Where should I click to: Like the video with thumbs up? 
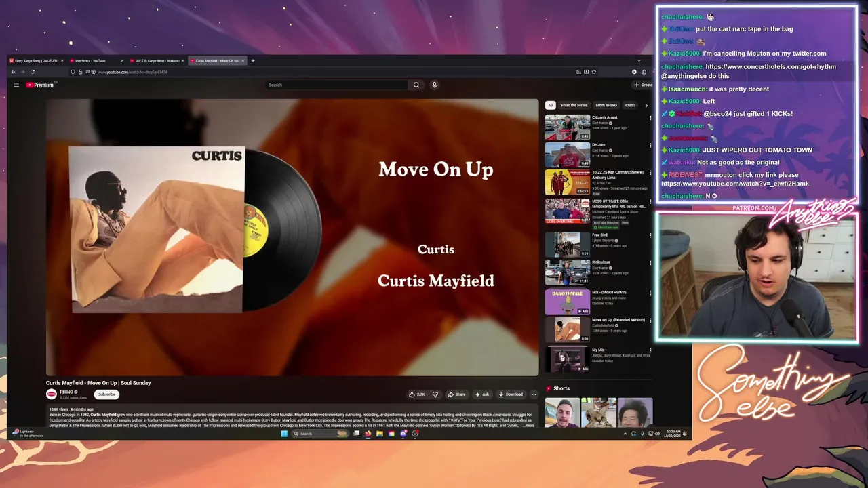pos(416,394)
